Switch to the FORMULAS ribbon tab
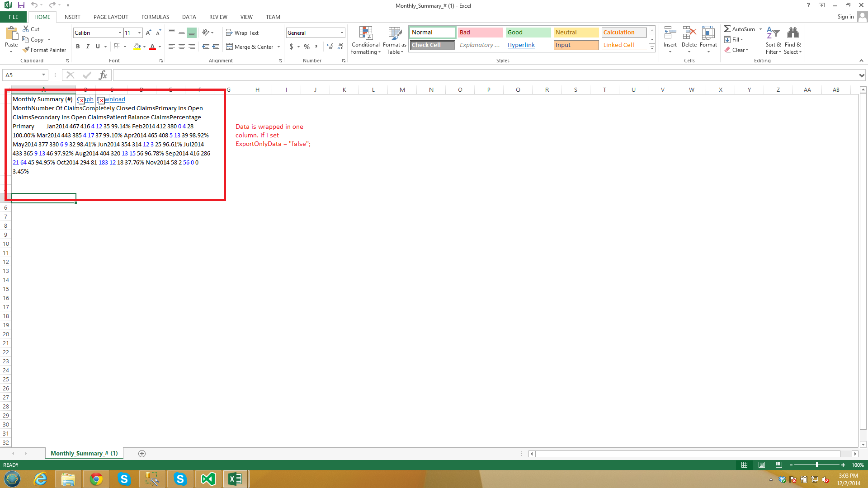 tap(155, 17)
